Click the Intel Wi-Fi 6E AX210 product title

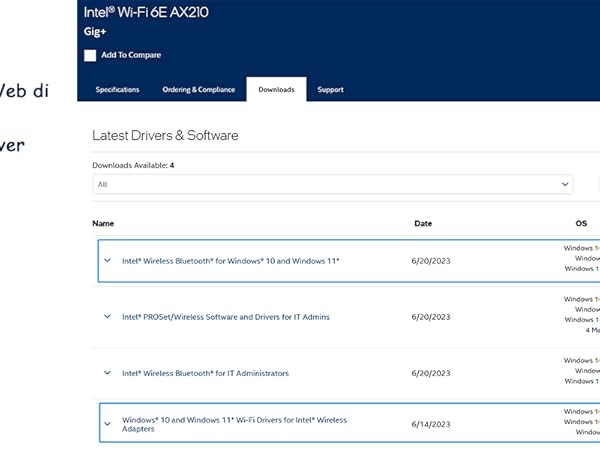[152, 12]
